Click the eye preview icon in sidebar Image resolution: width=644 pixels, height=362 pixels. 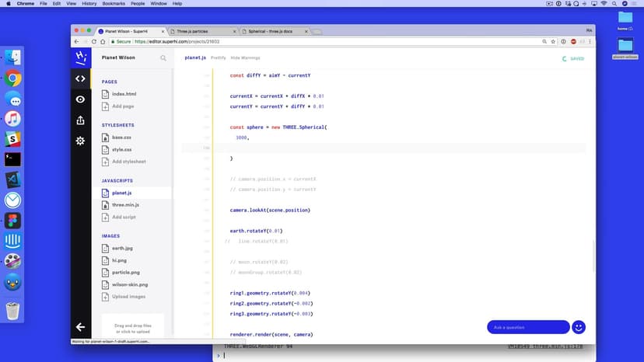(x=80, y=99)
